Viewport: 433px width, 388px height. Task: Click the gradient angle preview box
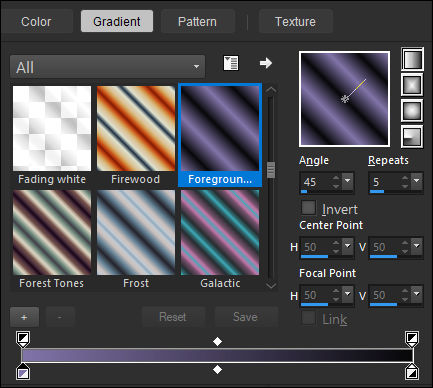pyautogui.click(x=345, y=99)
